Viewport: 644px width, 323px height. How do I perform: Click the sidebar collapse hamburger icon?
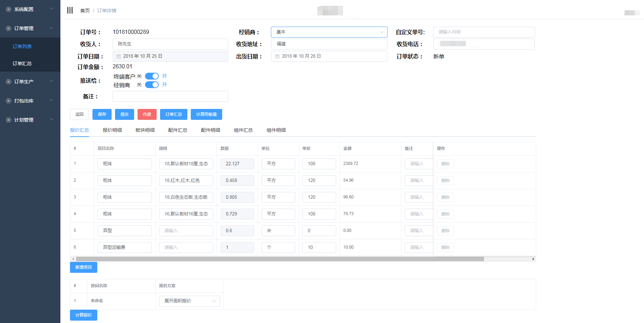[70, 10]
